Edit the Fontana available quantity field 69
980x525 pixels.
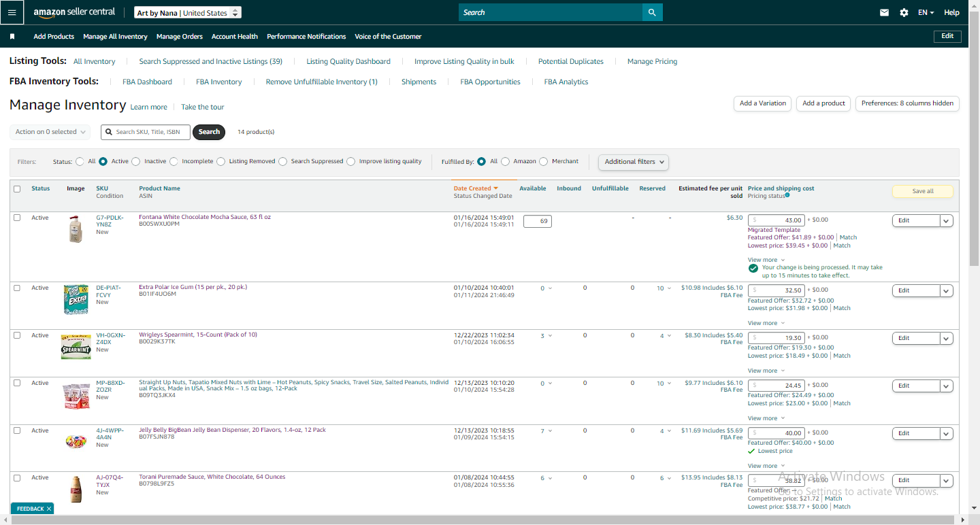538,221
